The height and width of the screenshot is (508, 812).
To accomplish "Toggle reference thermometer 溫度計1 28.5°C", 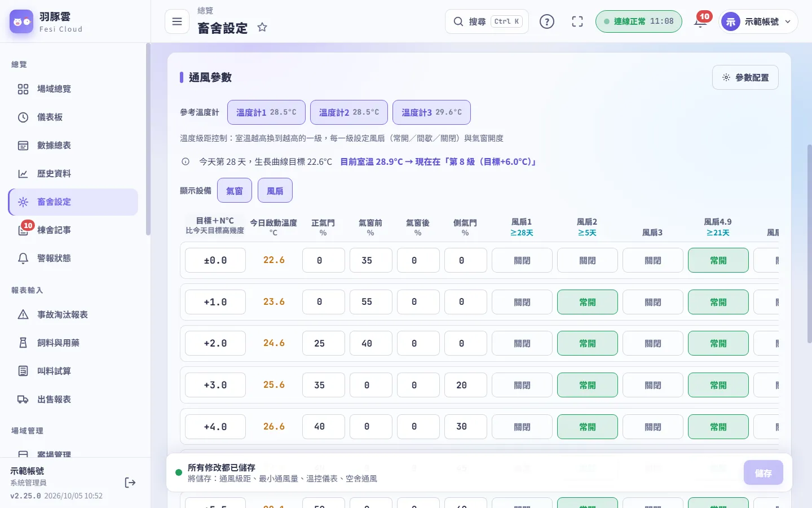I will [x=266, y=112].
